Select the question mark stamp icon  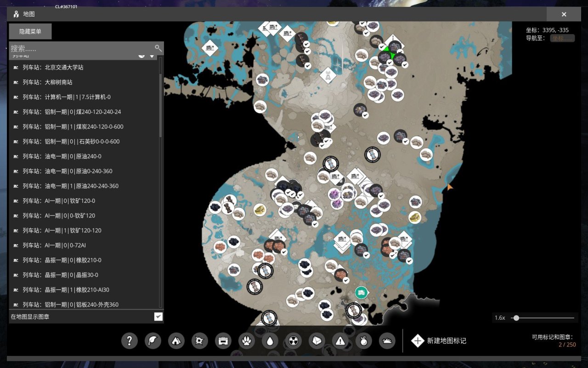point(130,341)
